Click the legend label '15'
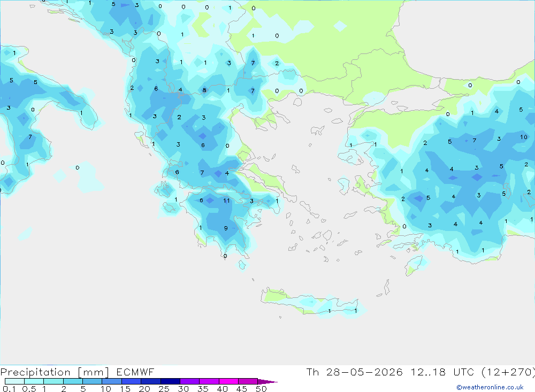The height and width of the screenshot is (392, 535). [125, 389]
